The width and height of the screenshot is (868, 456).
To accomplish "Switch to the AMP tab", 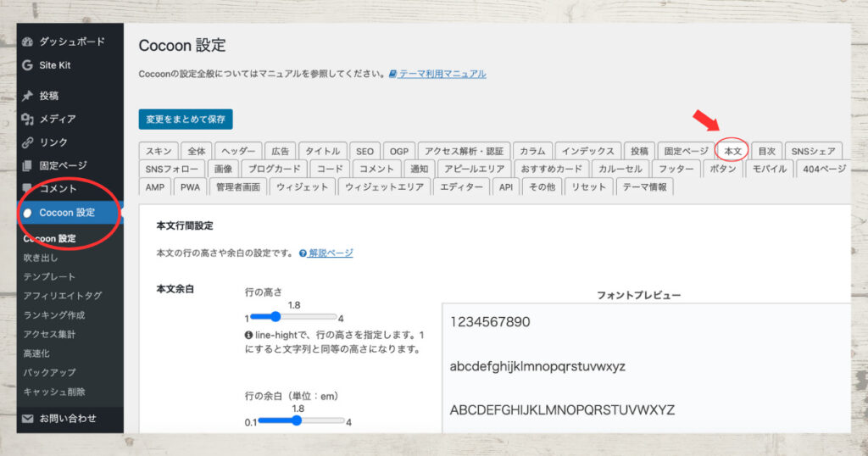I will pyautogui.click(x=155, y=187).
